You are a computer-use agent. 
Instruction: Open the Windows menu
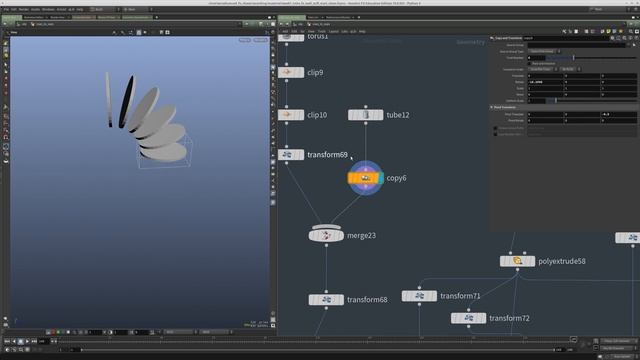(48, 9)
